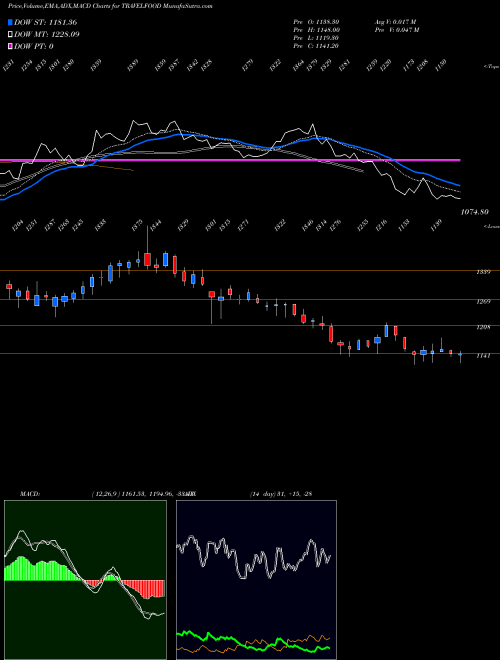500x660 pixels.
Task: Click the horizontal magenta DOW PT line
Action: (x=230, y=160)
